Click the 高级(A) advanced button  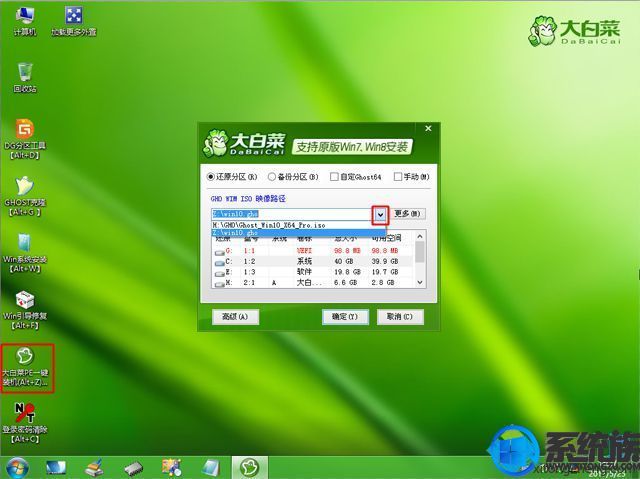coord(235,317)
